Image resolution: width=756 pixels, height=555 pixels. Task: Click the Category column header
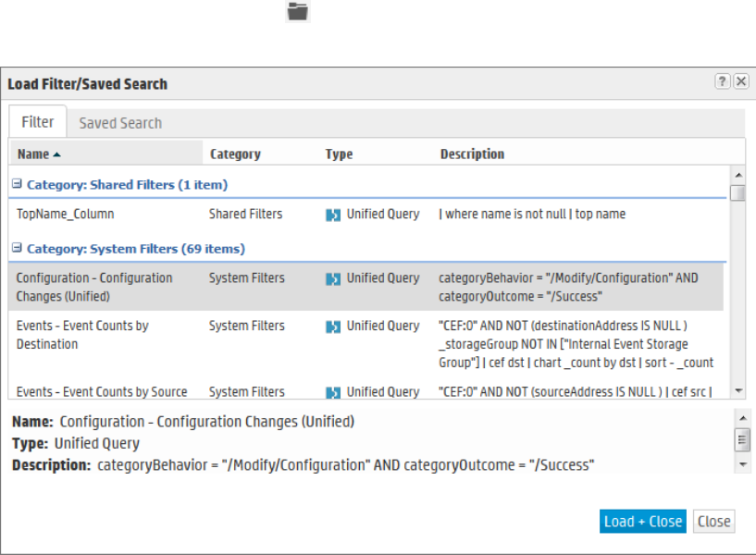click(x=235, y=154)
